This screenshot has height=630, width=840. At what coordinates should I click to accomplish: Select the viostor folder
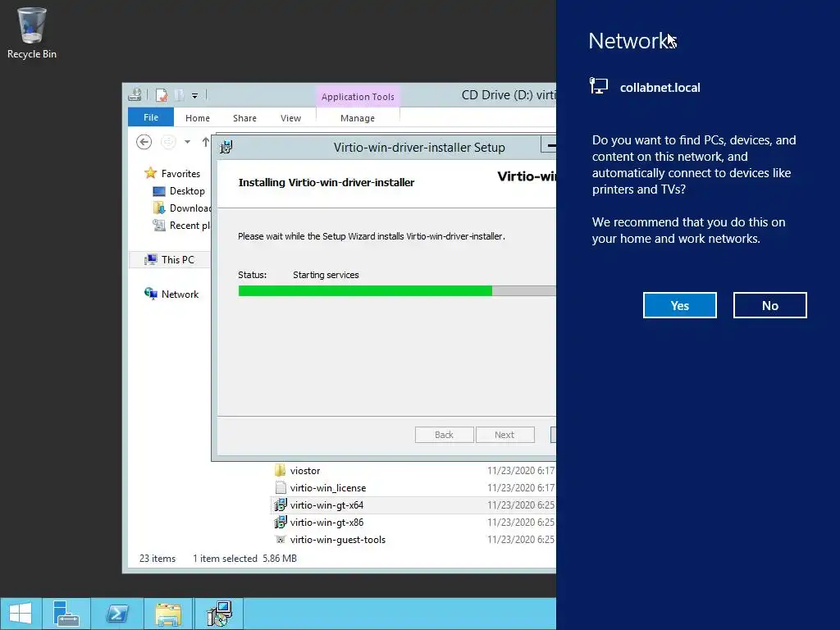(x=305, y=471)
